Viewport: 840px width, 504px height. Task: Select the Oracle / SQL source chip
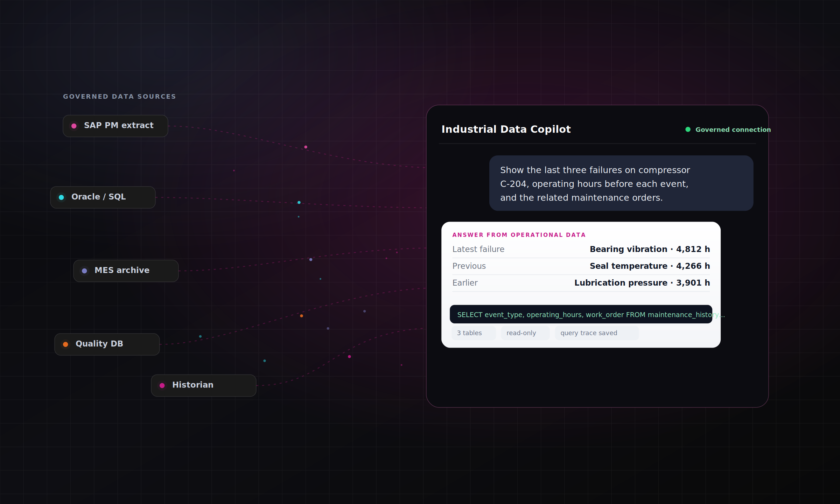103,197
